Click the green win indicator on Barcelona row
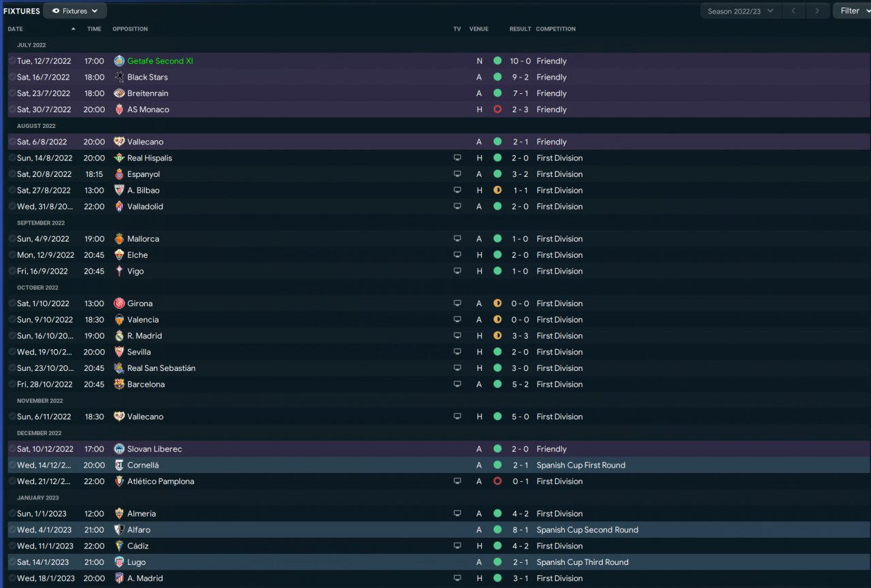871x588 pixels. click(497, 385)
